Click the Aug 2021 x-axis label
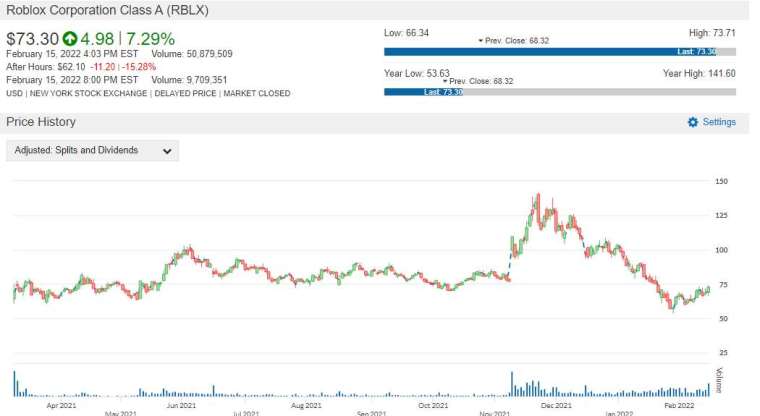 (x=306, y=405)
